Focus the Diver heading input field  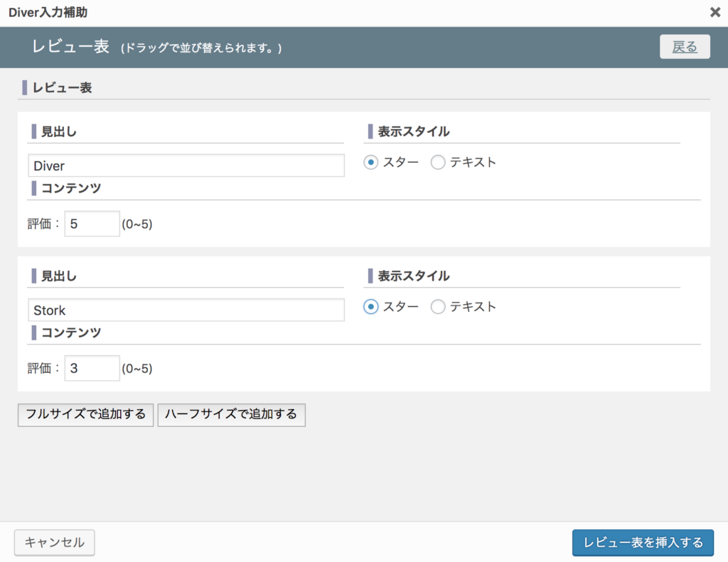pyautogui.click(x=186, y=166)
